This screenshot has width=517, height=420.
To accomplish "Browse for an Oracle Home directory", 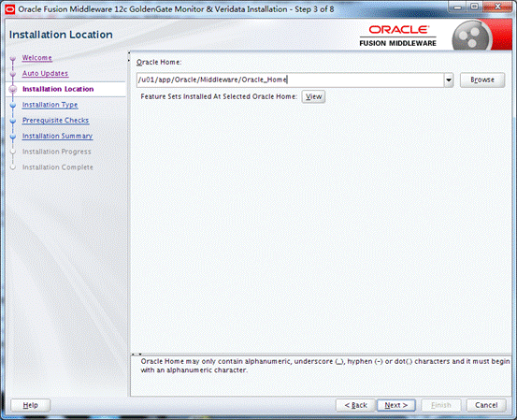I will pyautogui.click(x=482, y=80).
